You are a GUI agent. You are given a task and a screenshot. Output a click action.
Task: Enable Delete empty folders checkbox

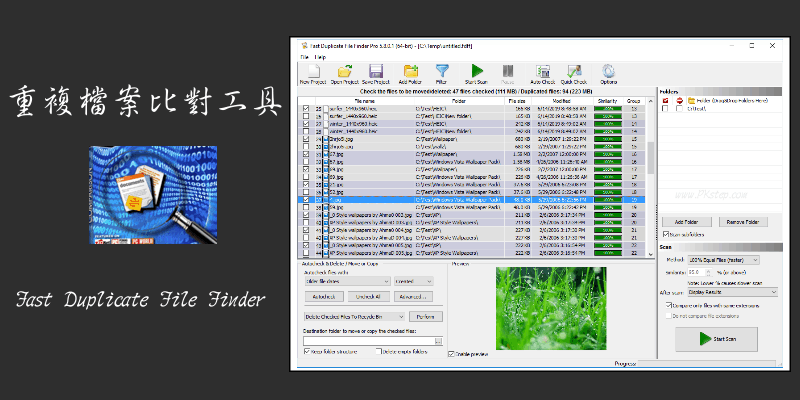[x=379, y=352]
